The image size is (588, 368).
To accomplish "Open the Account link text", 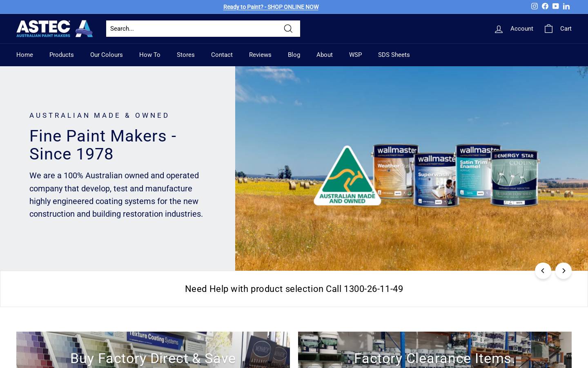I will (521, 29).
